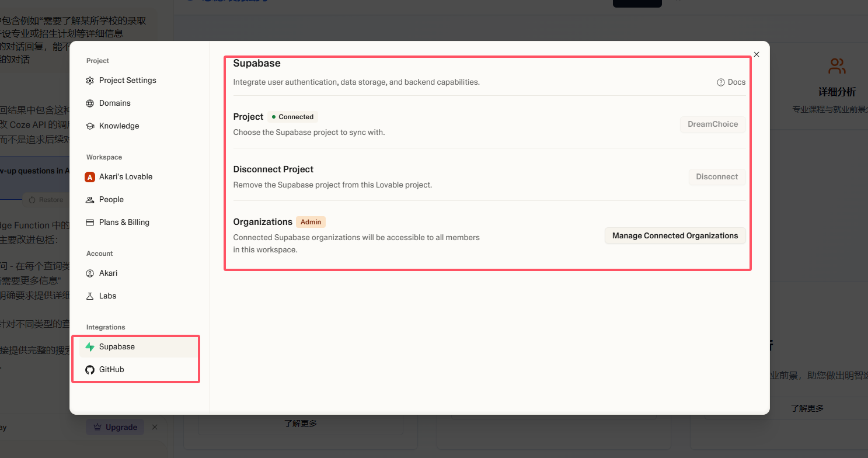Click the green Supabase bolt icon
The image size is (868, 458).
pos(90,347)
